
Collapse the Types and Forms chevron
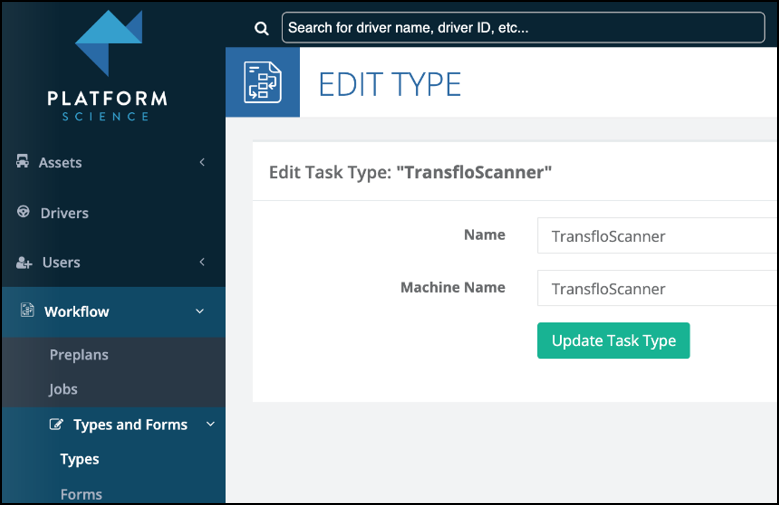[211, 424]
